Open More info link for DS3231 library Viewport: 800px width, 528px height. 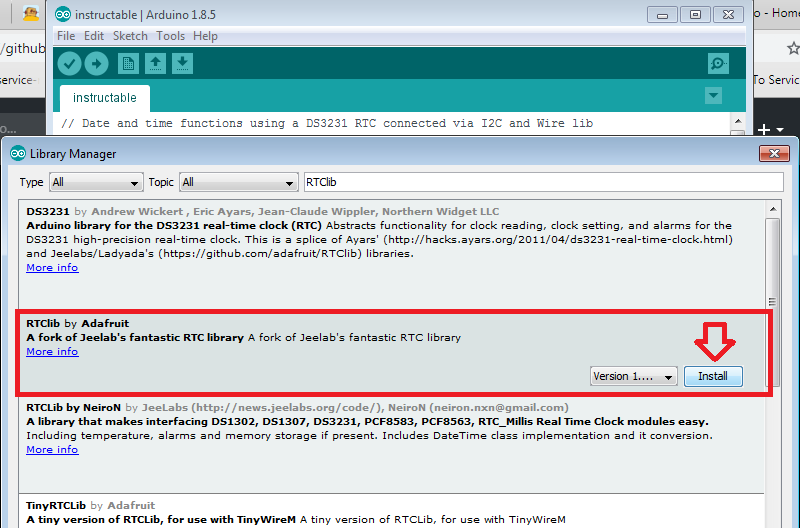[52, 267]
